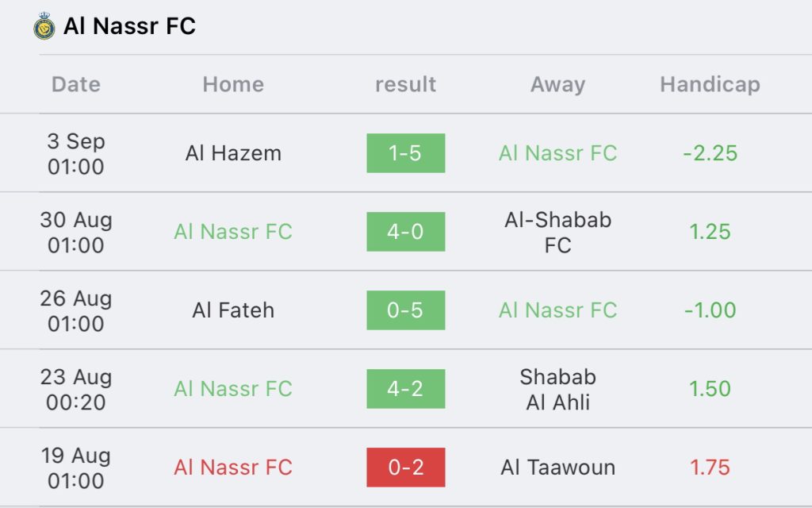This screenshot has height=508, width=812.
Task: Select the Al Taawoun away team
Action: pos(557,468)
